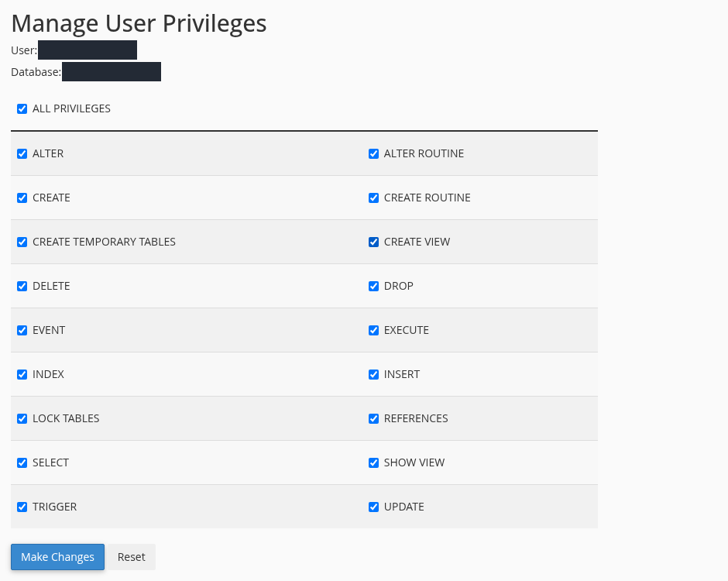The image size is (728, 581).
Task: Click the Manage User Privileges heading
Action: point(139,23)
